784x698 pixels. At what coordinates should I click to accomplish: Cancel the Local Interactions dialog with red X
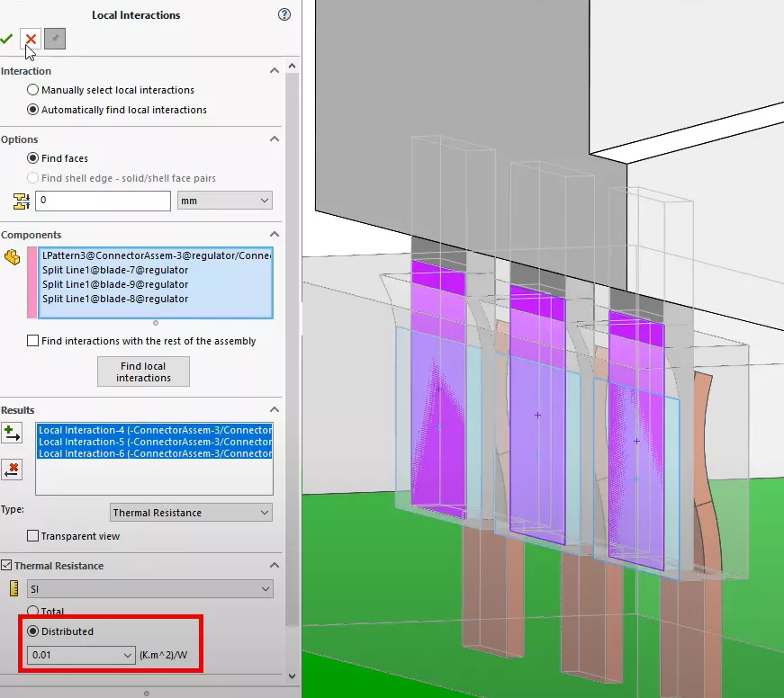point(29,39)
